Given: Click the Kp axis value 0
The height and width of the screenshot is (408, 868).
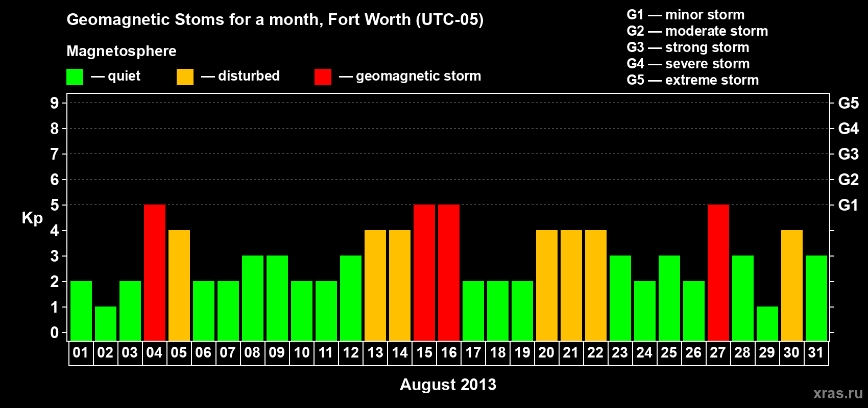Looking at the screenshot, I should pyautogui.click(x=55, y=333).
